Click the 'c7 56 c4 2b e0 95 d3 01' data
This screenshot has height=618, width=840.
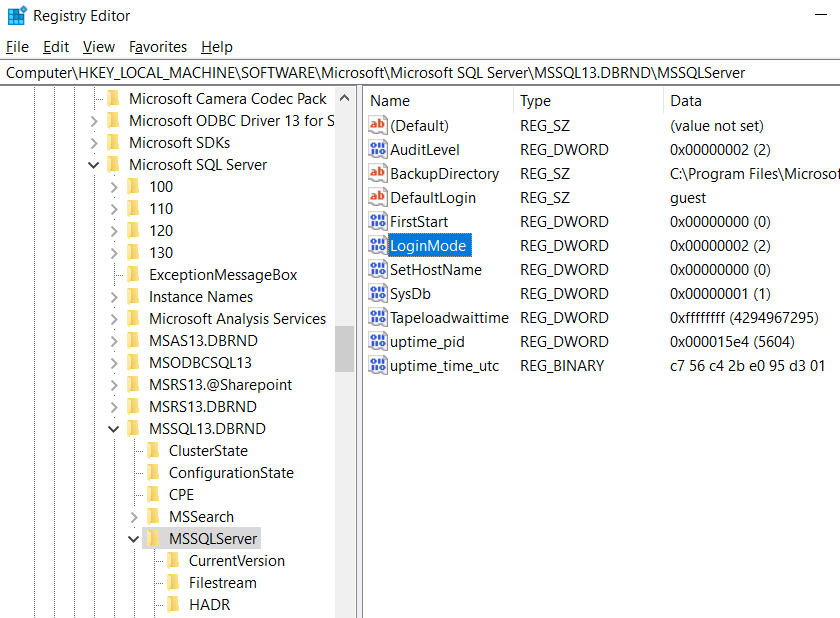point(747,366)
